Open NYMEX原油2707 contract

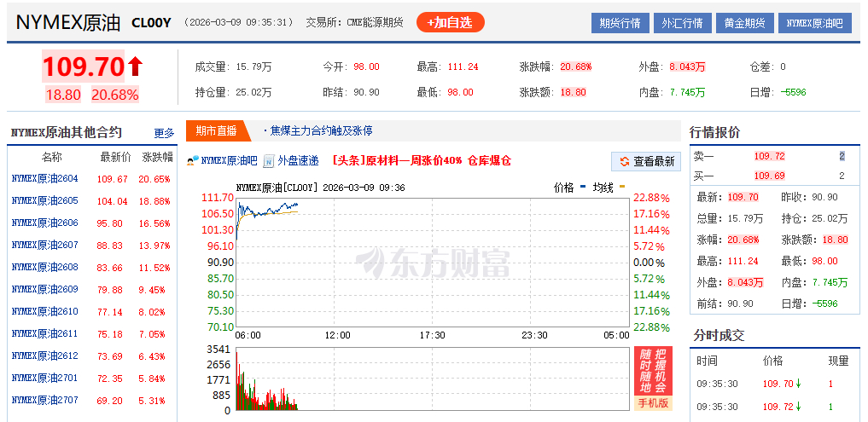pos(45,400)
